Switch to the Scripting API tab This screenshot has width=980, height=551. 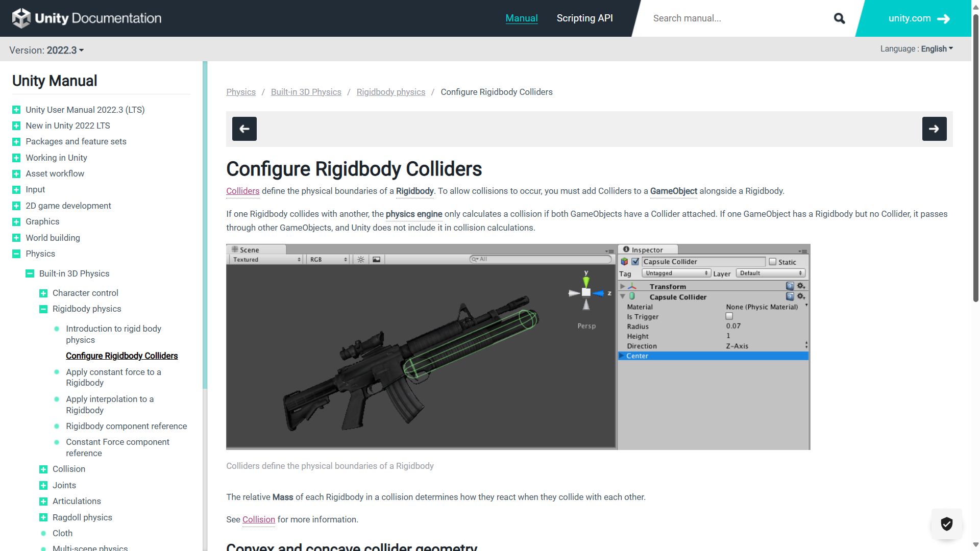pos(584,18)
